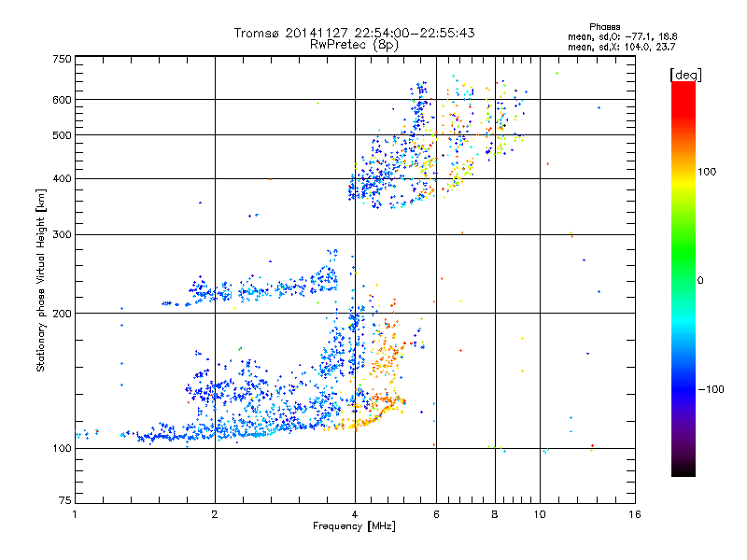
Task: Click the y-axis label '75'
Action: point(65,500)
